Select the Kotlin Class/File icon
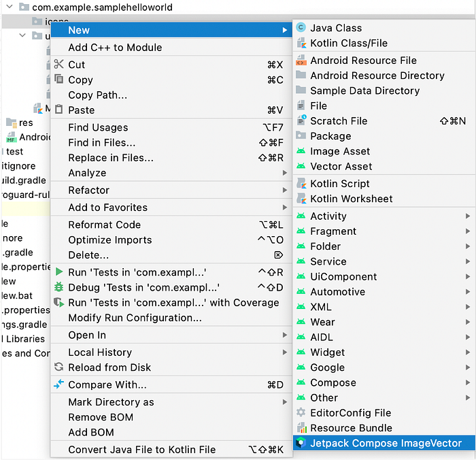The height and width of the screenshot is (460, 476). (301, 43)
